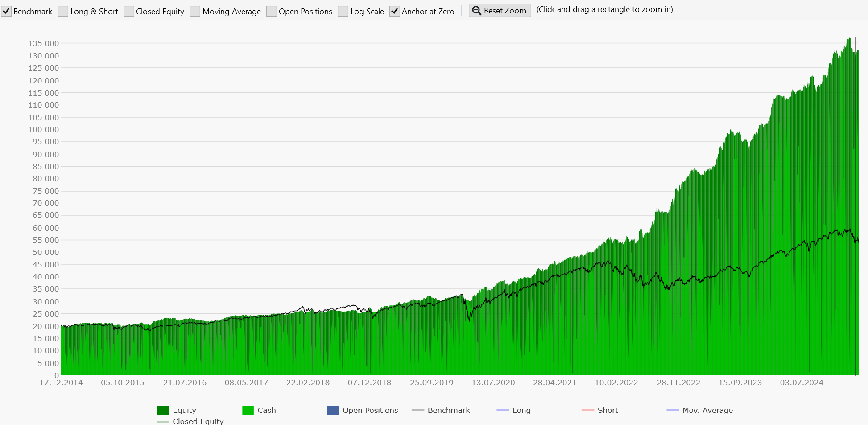Click the 'Cash' legend label
Screen dimensions: 868x425
(x=267, y=410)
